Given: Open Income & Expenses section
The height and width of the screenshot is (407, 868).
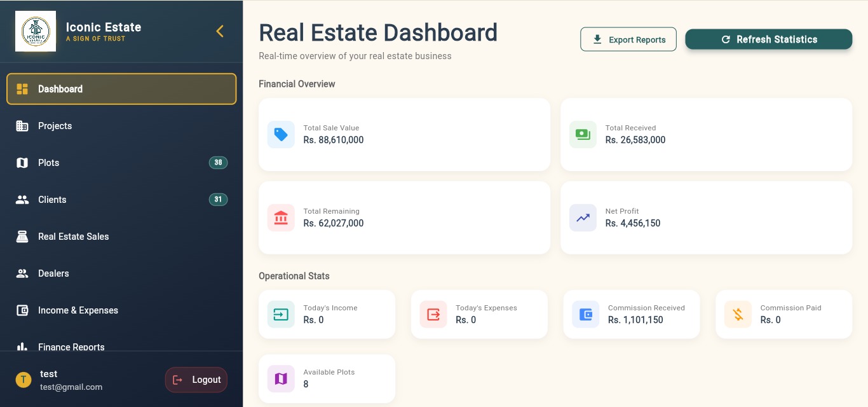Looking at the screenshot, I should [x=121, y=310].
